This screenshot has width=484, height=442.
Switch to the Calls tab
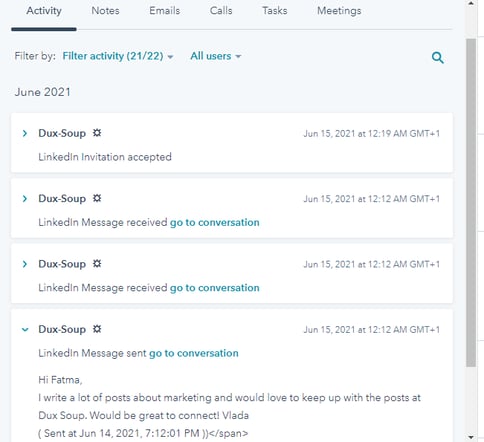click(x=221, y=11)
